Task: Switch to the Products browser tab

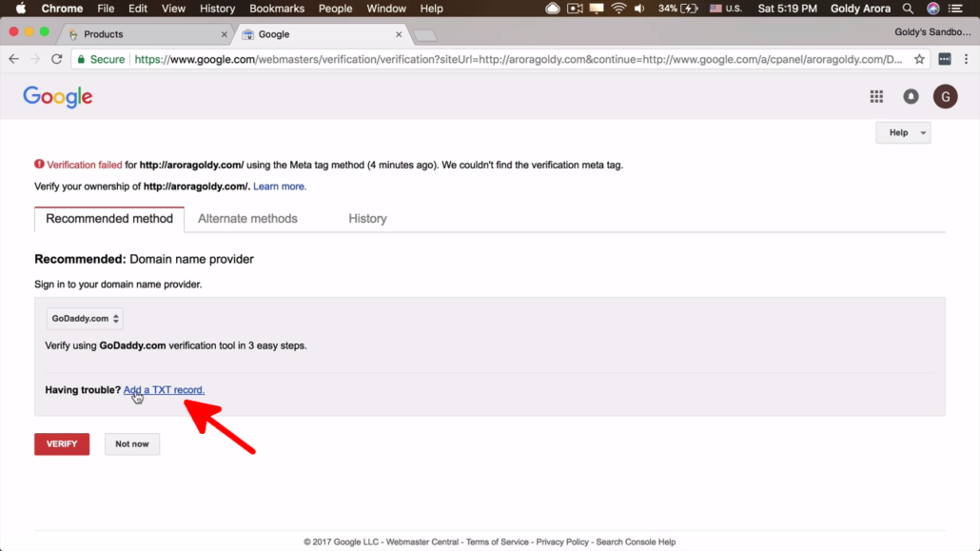Action: tap(147, 34)
